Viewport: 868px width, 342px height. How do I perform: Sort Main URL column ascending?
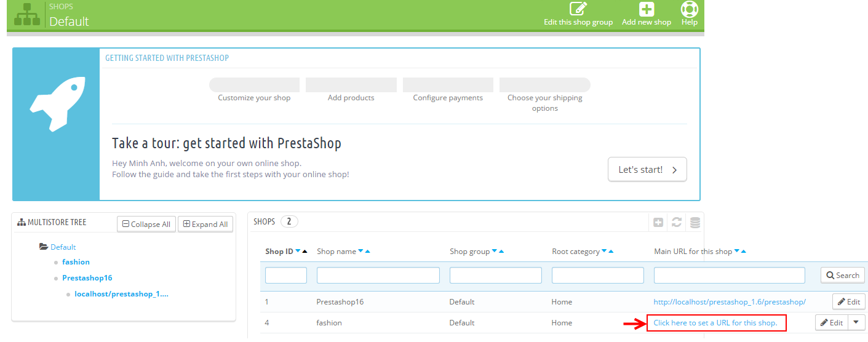pyautogui.click(x=744, y=251)
